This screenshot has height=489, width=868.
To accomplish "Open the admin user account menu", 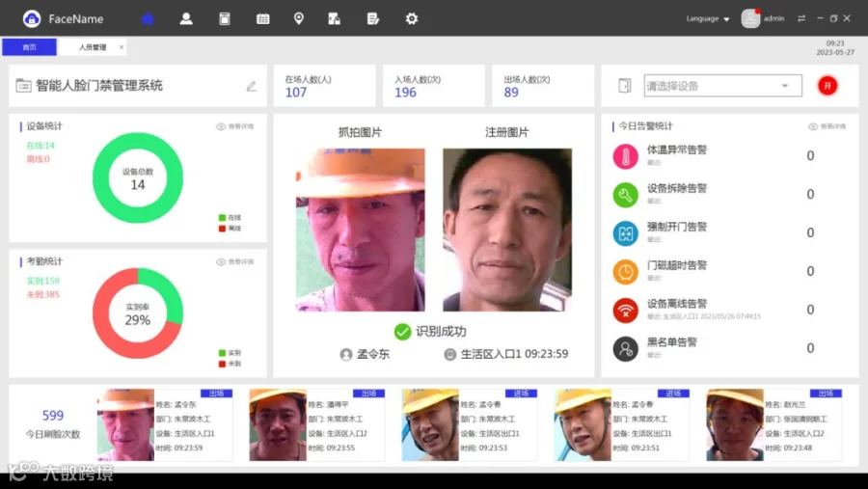I will 764,19.
